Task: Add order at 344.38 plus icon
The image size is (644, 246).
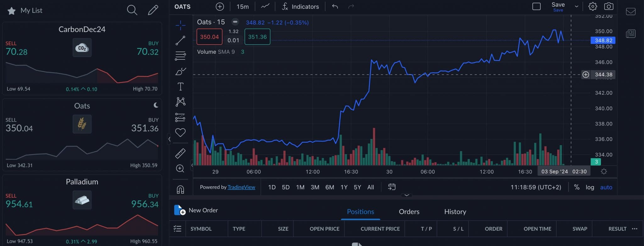Action: pos(586,75)
